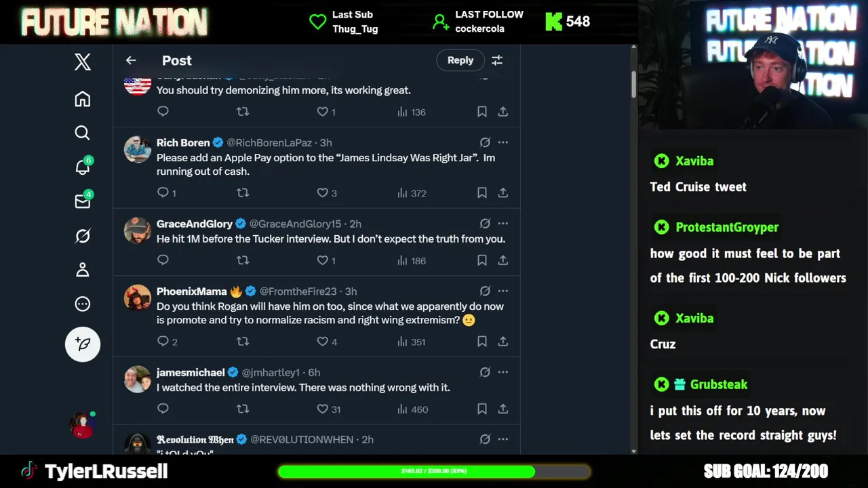This screenshot has height=488, width=868.
Task: Click the Reply button in Post header
Action: click(x=460, y=60)
